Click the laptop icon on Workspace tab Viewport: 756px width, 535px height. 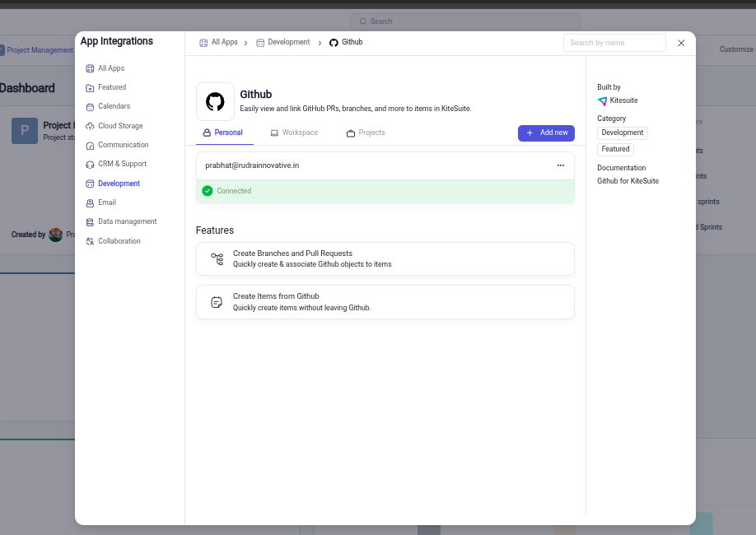(274, 133)
